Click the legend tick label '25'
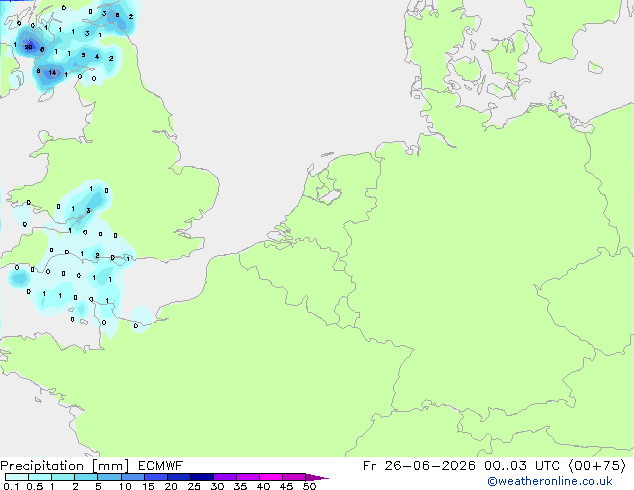 tap(194, 486)
